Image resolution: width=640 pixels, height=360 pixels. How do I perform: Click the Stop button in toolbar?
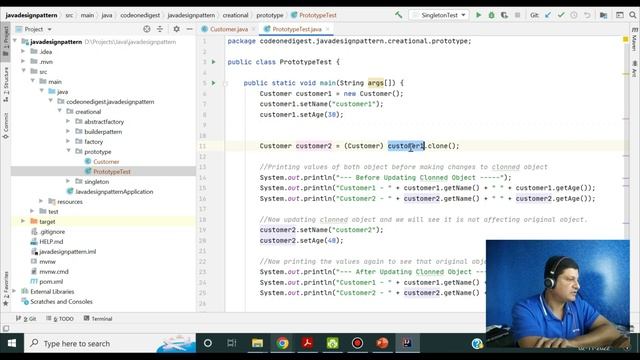pyautogui.click(x=518, y=15)
